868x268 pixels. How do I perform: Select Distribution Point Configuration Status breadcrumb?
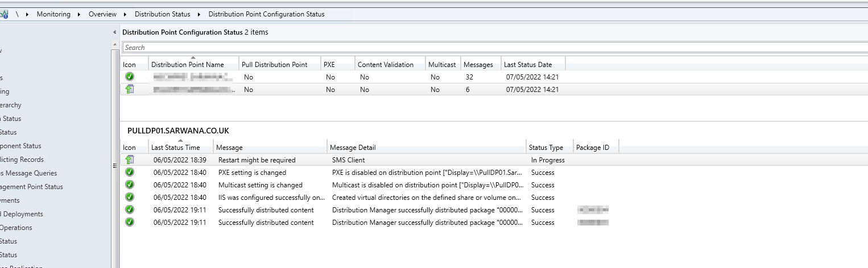(x=266, y=14)
